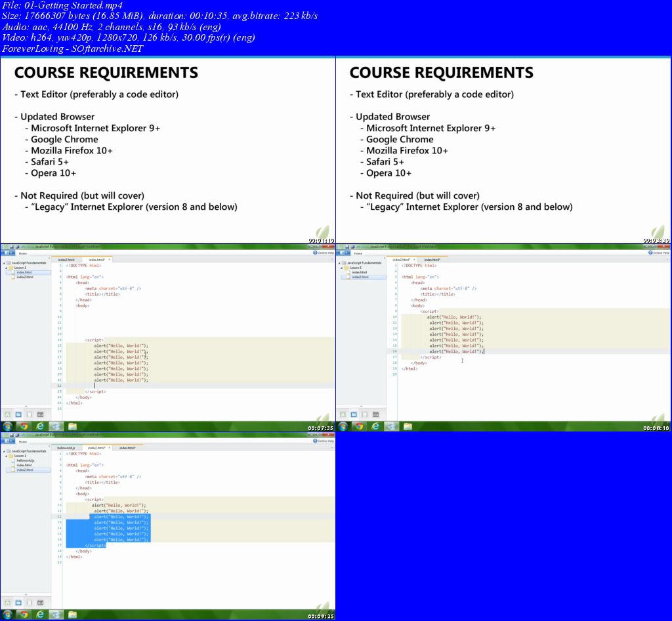Screen dimensions: 672x621
Task: Switch to Site workspace icon in 00:07:35 frame
Action: pos(7,414)
